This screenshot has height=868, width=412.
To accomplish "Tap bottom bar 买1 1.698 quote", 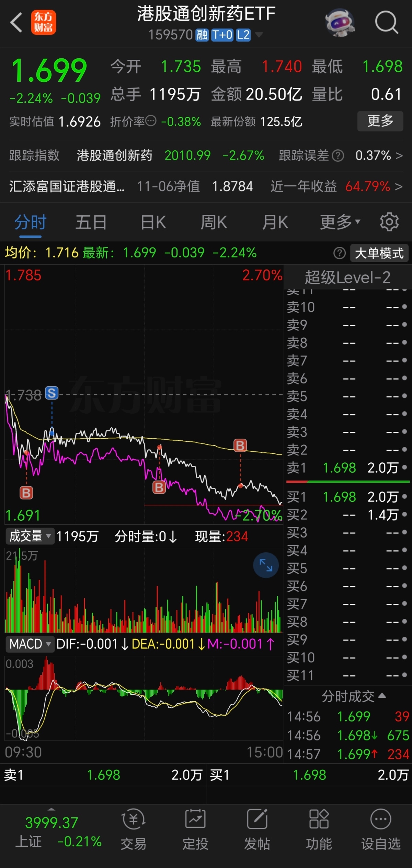I will [309, 775].
